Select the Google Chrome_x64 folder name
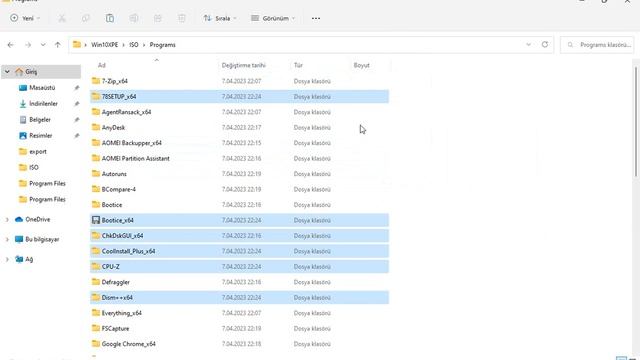 [129, 344]
